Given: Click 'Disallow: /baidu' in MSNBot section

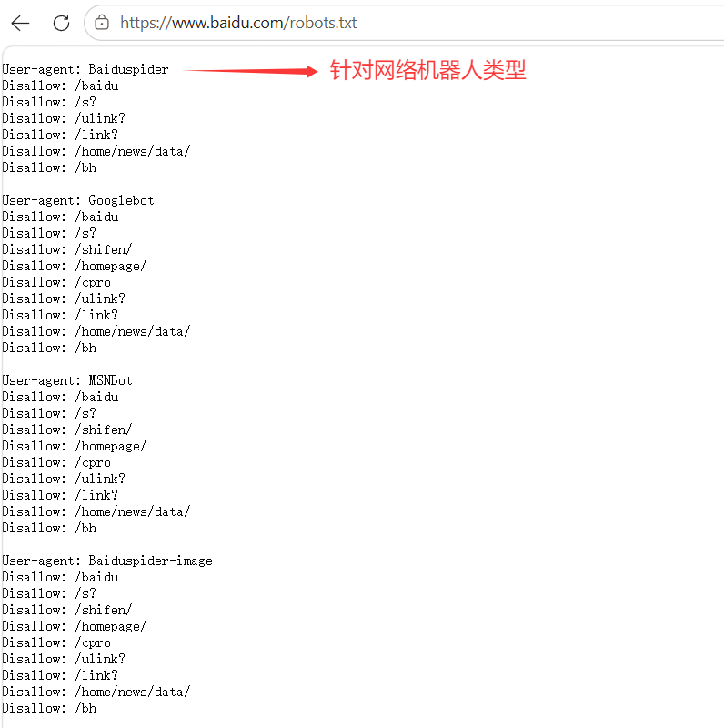Looking at the screenshot, I should pyautogui.click(x=60, y=397).
